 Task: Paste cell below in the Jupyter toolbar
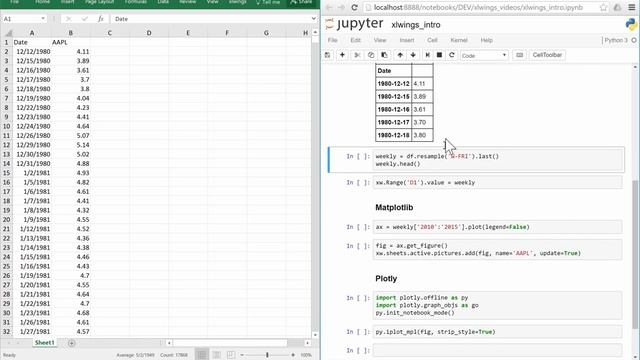384,55
